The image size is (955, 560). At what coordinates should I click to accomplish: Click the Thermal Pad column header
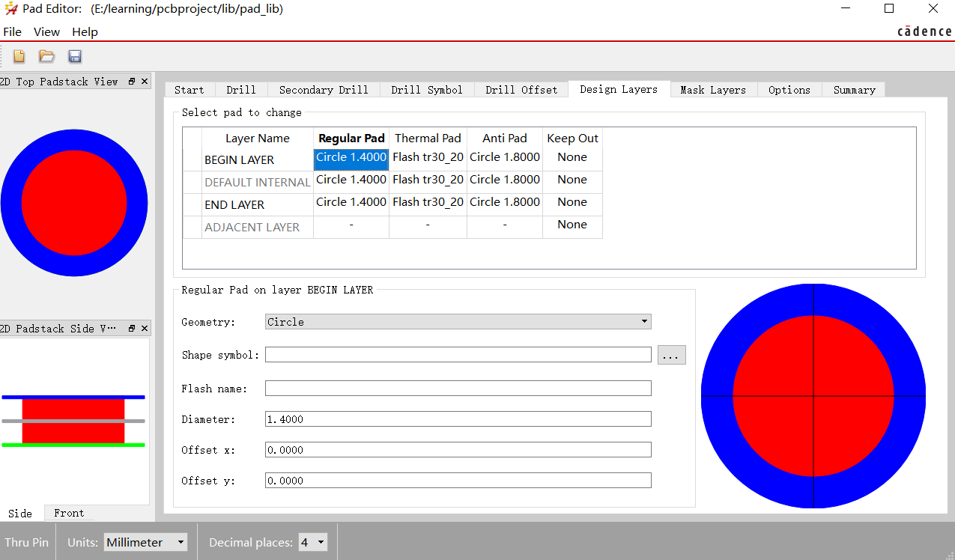coord(428,138)
